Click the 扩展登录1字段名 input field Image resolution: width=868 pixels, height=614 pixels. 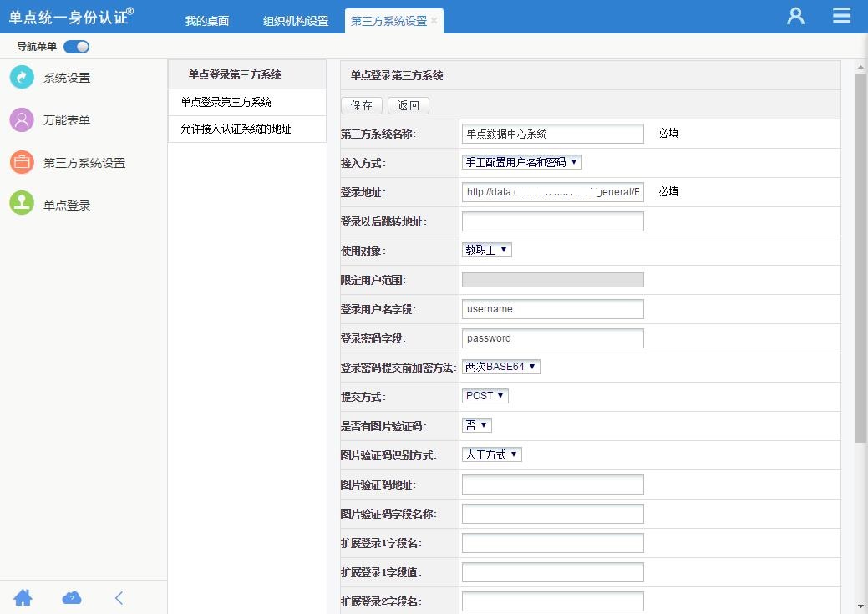(552, 543)
